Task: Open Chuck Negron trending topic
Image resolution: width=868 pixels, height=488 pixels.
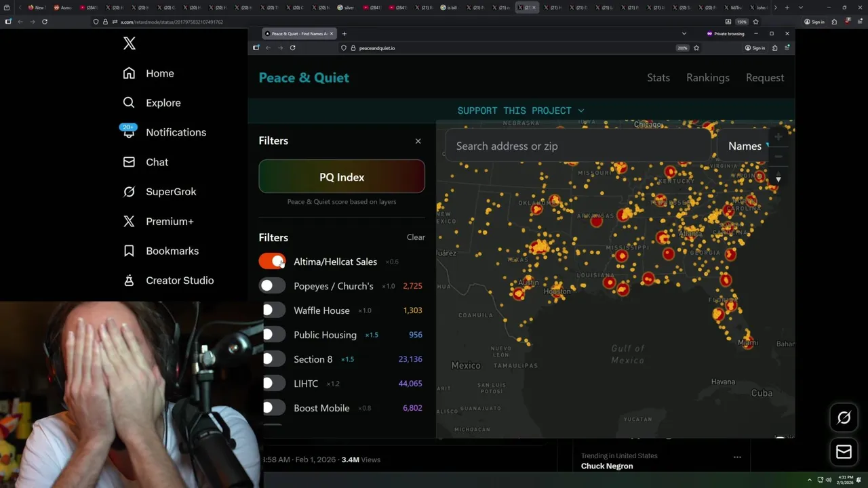Action: [x=607, y=466]
